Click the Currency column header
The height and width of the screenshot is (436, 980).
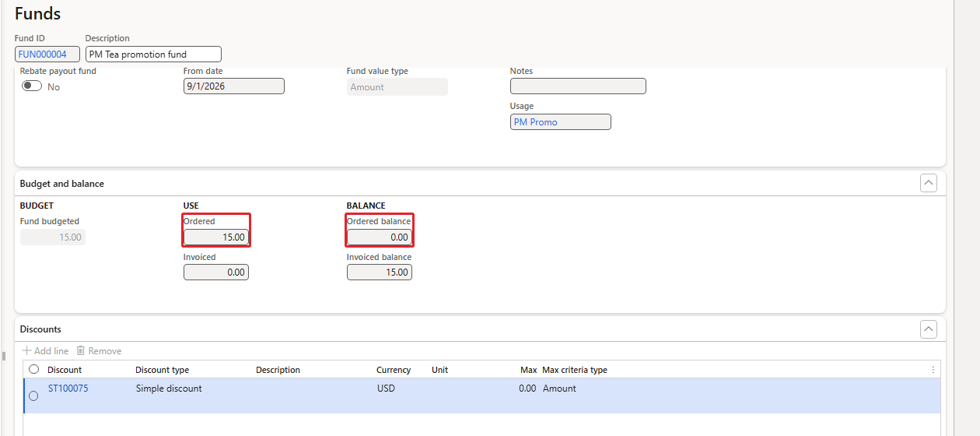(x=394, y=370)
